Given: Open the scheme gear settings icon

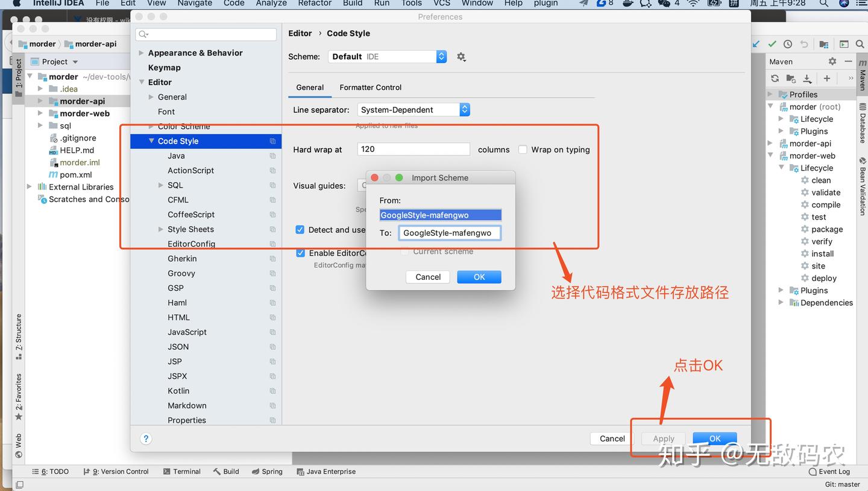Looking at the screenshot, I should 461,57.
